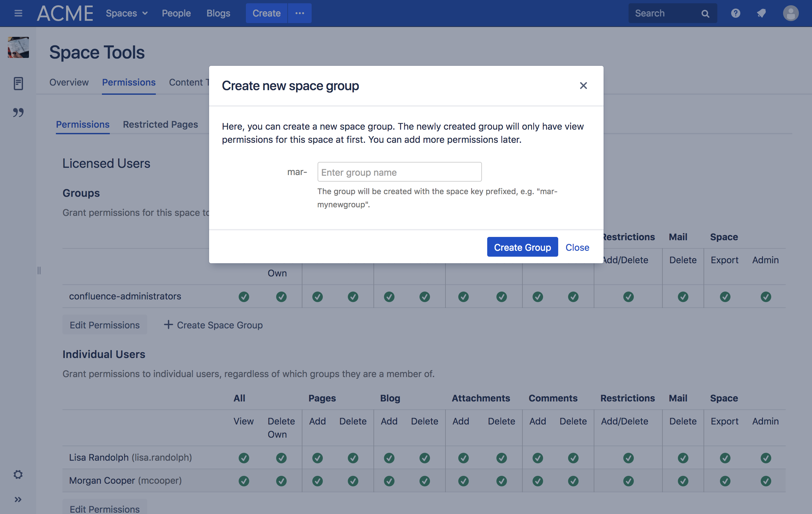Open the help question mark icon
The width and height of the screenshot is (812, 514).
pos(735,13)
